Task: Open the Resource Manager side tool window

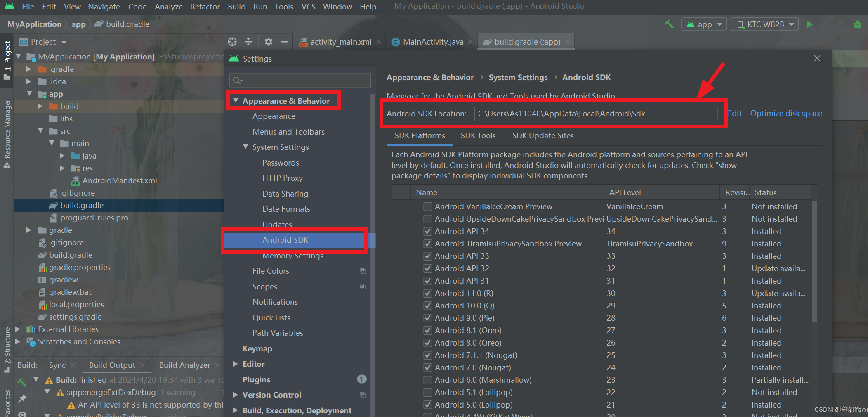Action: click(7, 134)
